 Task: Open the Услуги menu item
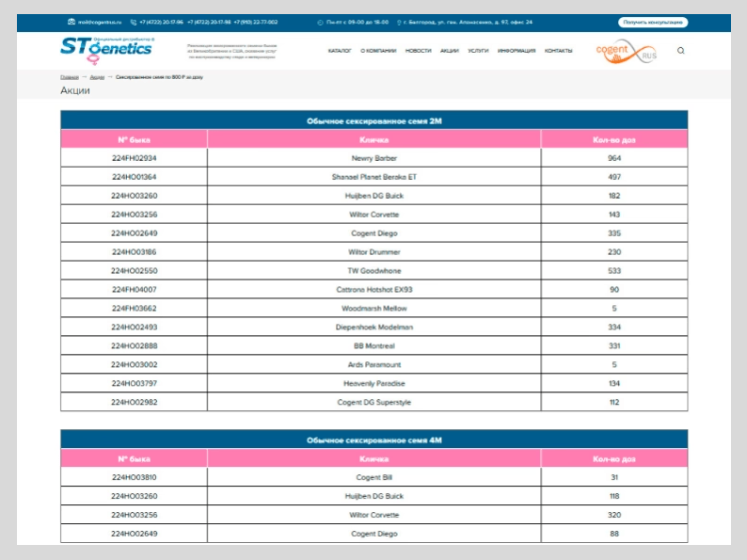478,51
